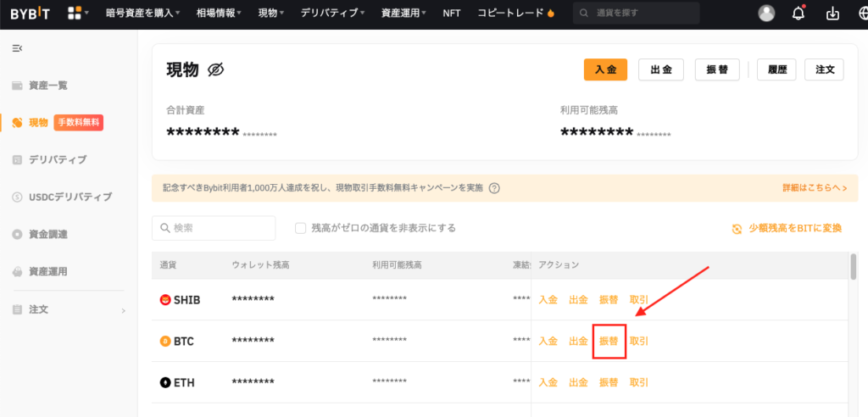The height and width of the screenshot is (417, 868).
Task: Toggle balance visibility eye icon next to 現物
Action: (x=215, y=69)
